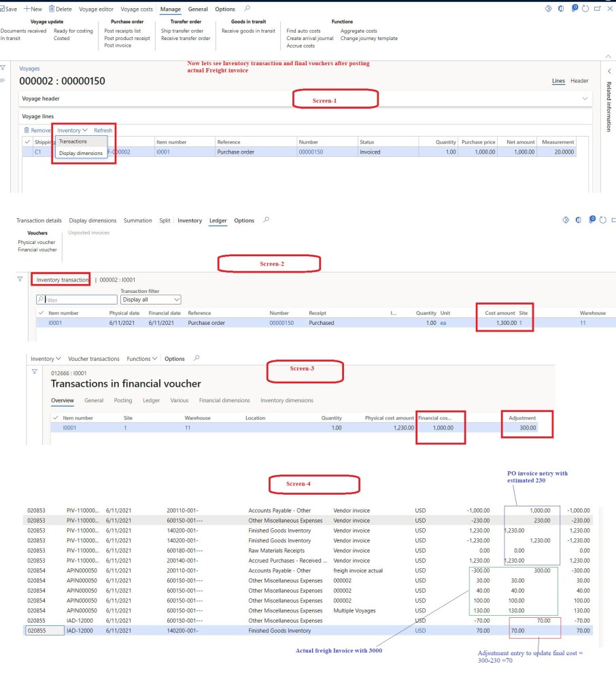Click the Remove trash icon in Voyage lines
This screenshot has height=696, width=616.
27,130
